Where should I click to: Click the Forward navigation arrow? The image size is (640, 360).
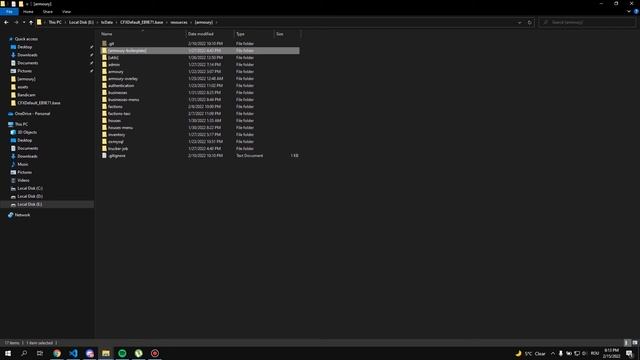16,22
